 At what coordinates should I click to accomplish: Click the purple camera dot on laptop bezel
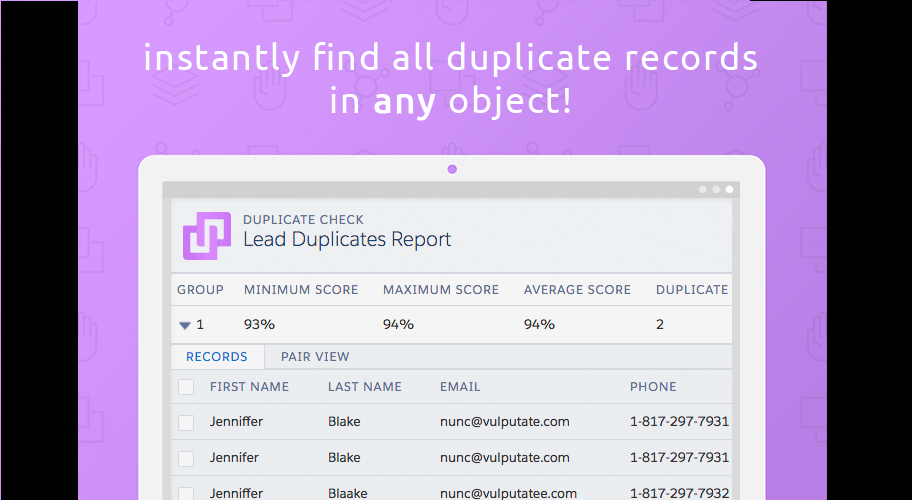coord(452,169)
